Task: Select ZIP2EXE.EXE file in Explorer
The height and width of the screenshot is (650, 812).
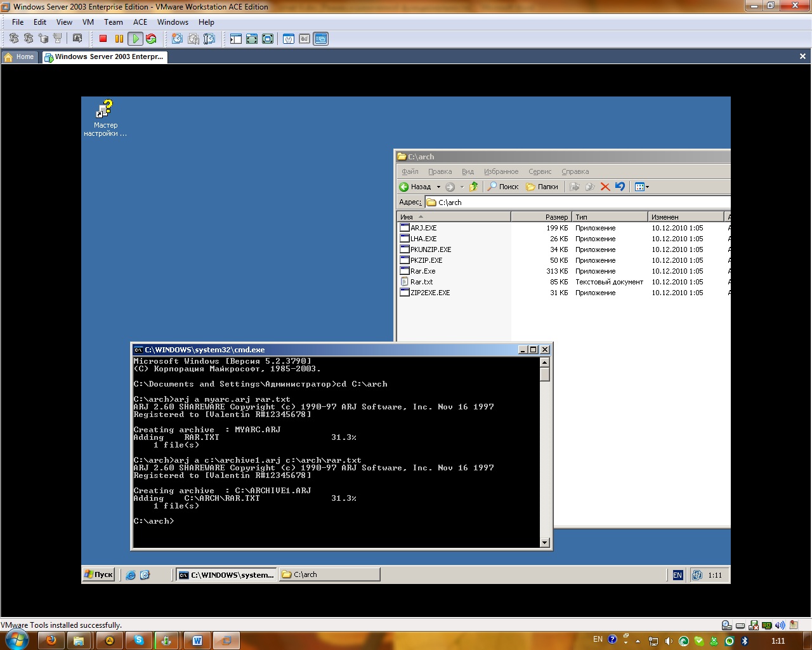Action: [425, 293]
